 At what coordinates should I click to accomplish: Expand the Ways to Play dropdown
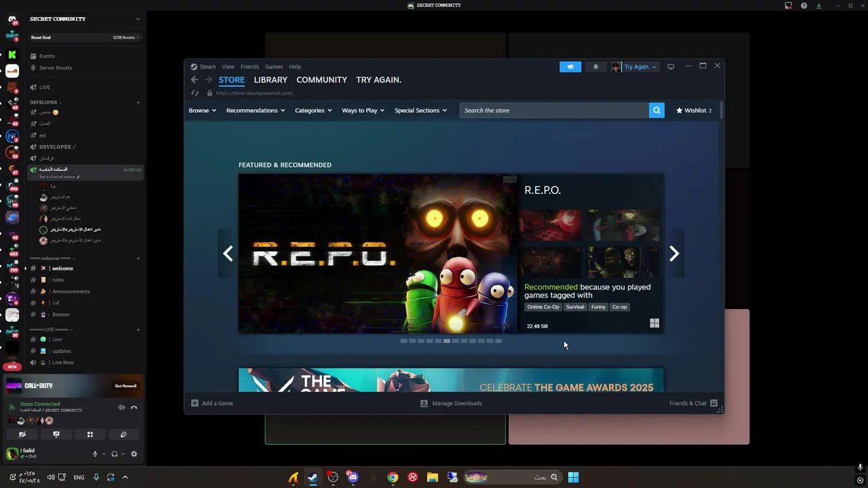pyautogui.click(x=363, y=110)
